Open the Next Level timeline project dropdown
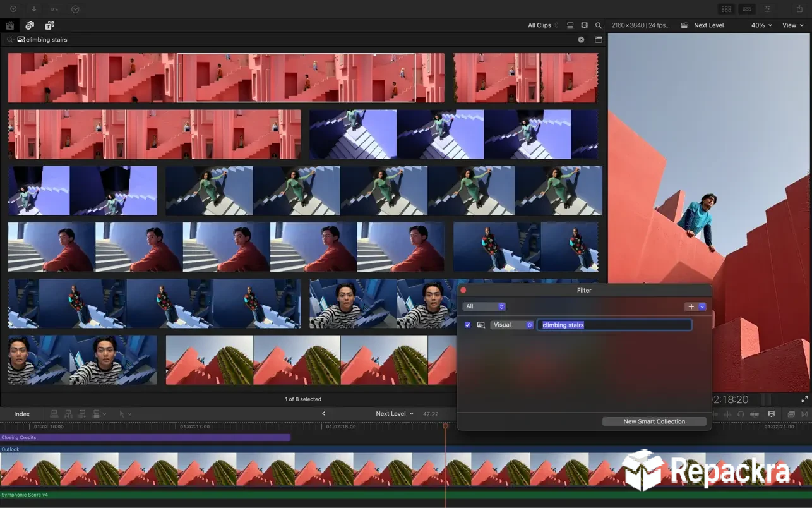Viewport: 812px width, 508px height. pyautogui.click(x=395, y=414)
